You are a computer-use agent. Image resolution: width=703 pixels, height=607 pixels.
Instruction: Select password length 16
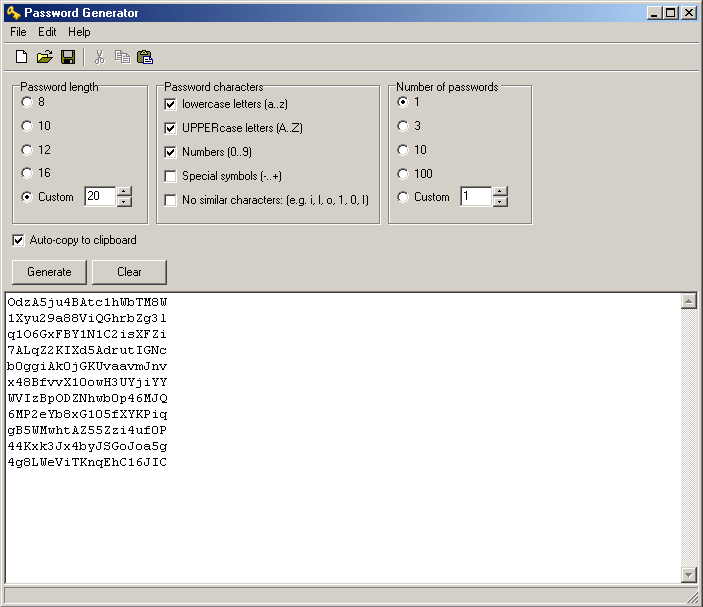pos(27,173)
